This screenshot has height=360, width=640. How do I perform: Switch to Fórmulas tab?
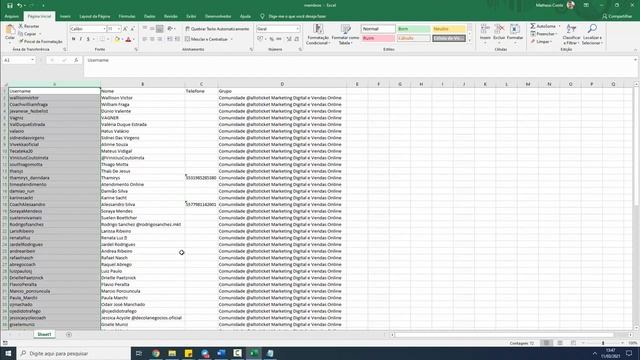[127, 16]
